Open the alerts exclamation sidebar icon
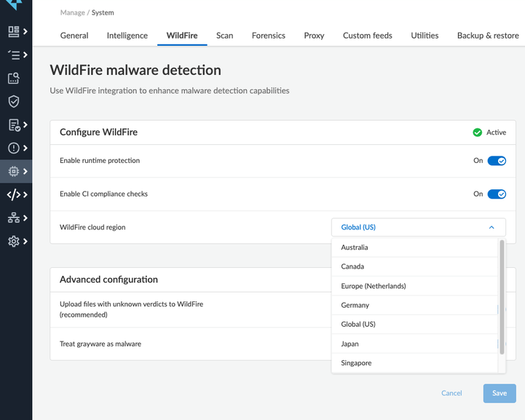 14,148
